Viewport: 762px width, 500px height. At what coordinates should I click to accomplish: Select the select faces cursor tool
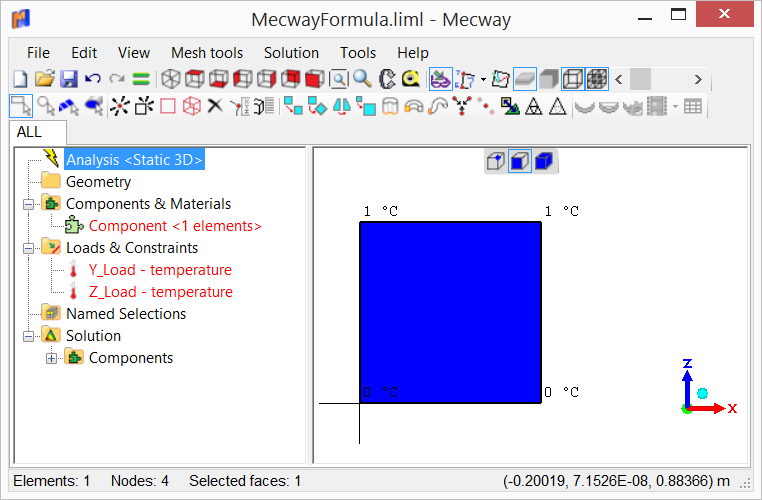[69, 106]
